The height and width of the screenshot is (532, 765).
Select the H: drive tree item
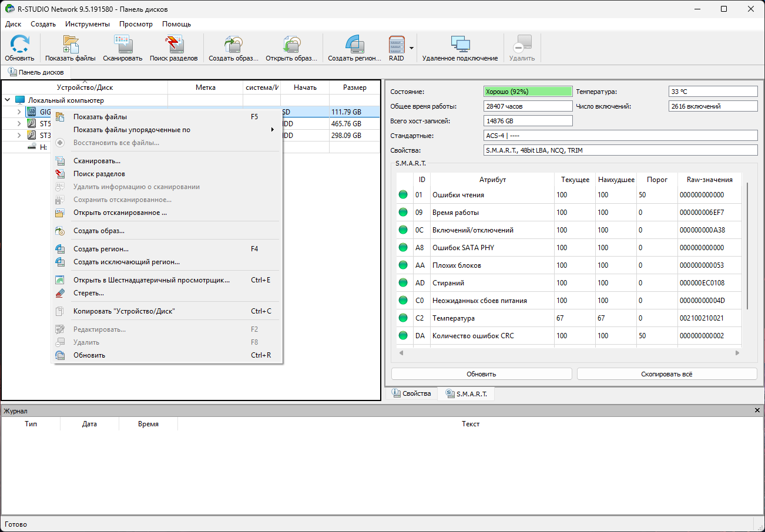43,147
